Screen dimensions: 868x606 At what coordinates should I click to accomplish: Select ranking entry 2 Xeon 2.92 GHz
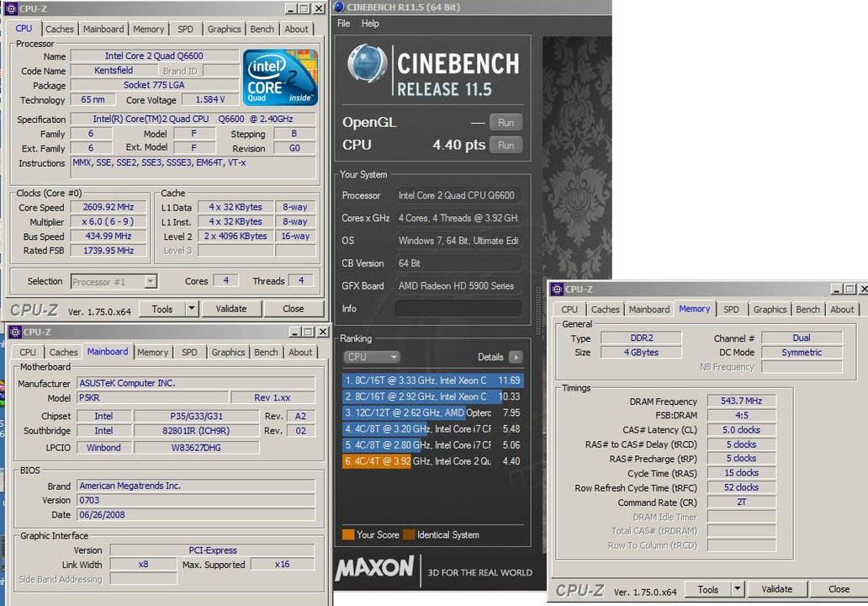433,396
